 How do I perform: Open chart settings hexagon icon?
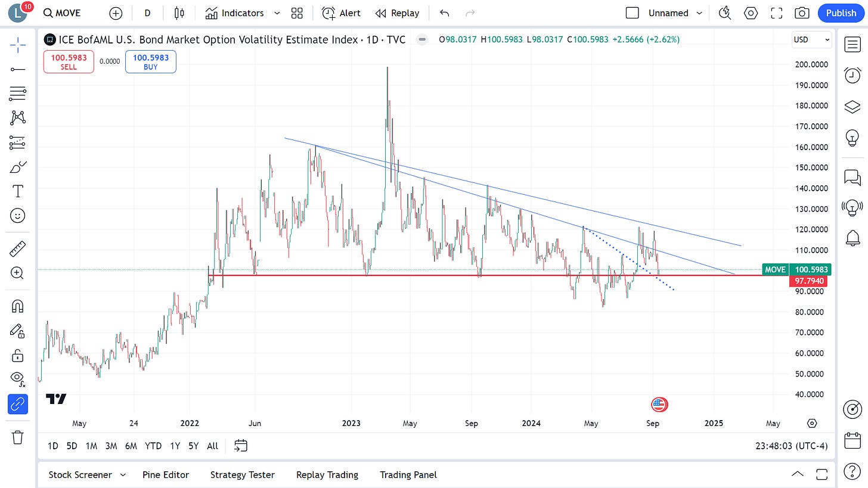click(751, 13)
